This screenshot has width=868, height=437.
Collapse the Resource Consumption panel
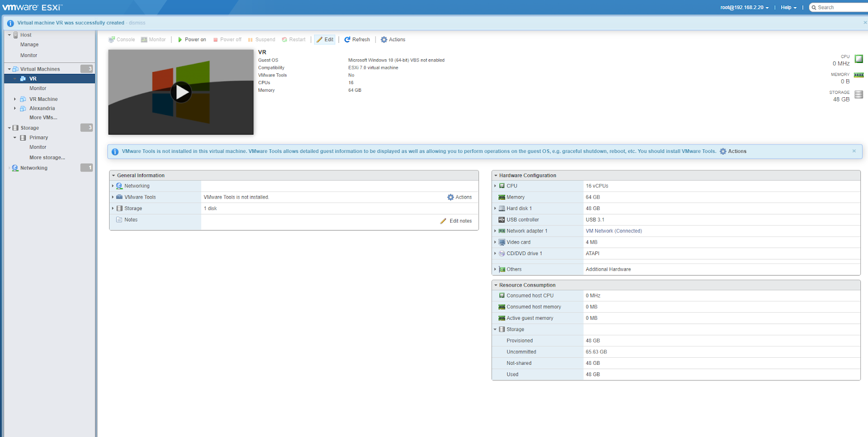tap(495, 286)
